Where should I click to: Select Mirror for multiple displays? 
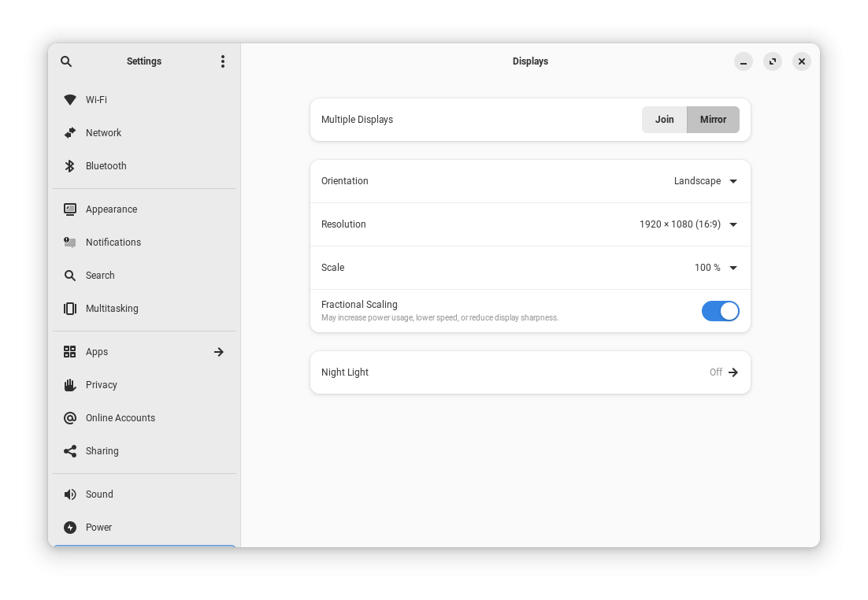pyautogui.click(x=713, y=120)
